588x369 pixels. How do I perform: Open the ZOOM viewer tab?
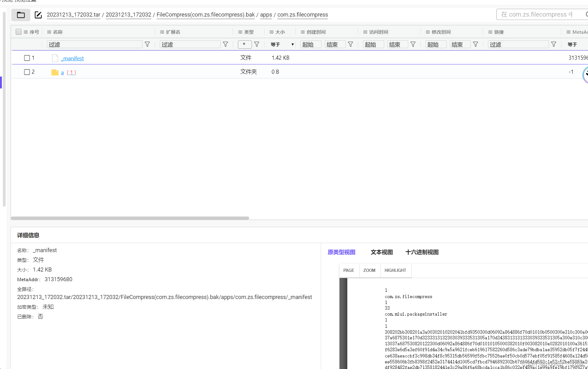pos(369,270)
